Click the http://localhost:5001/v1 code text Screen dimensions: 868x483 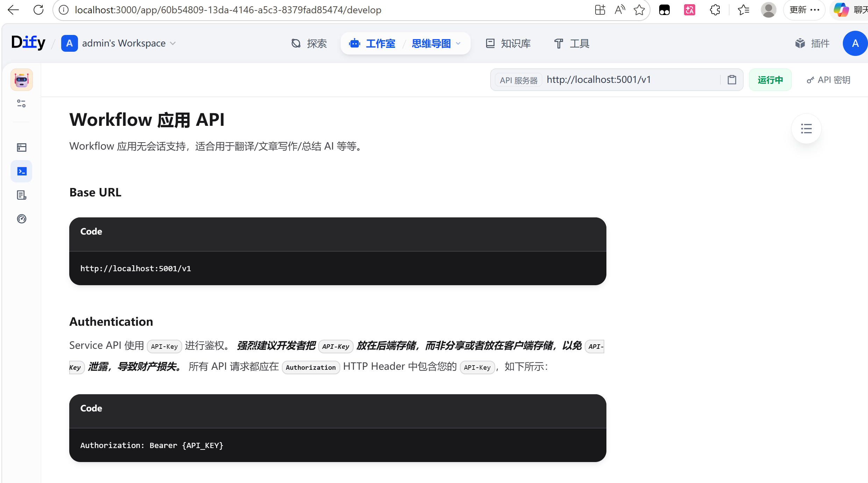(x=136, y=268)
